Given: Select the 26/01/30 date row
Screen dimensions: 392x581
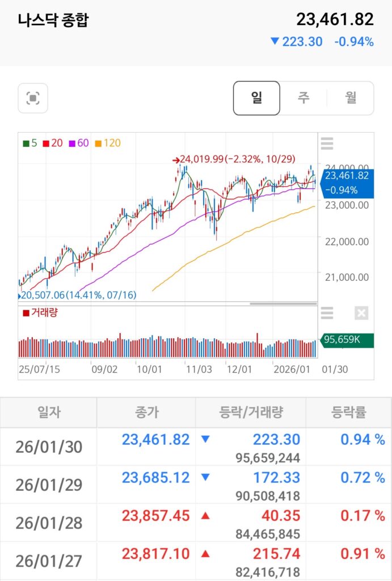Looking at the screenshot, I should [x=49, y=447].
